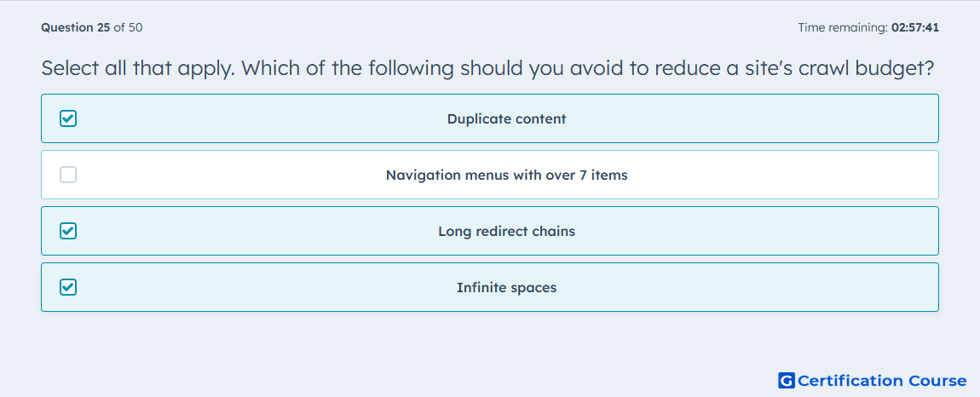Click the Duplicate content answer label
980x397 pixels.
[x=506, y=118]
